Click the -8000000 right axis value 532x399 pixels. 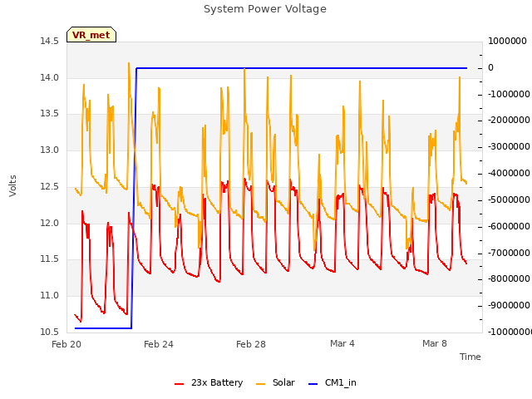(509, 278)
